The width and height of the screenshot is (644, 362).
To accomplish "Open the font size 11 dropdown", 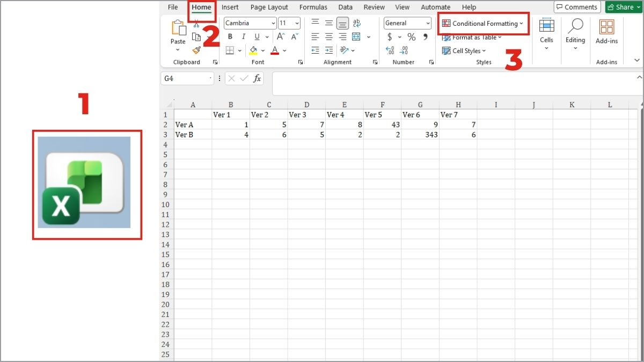I will coord(297,23).
